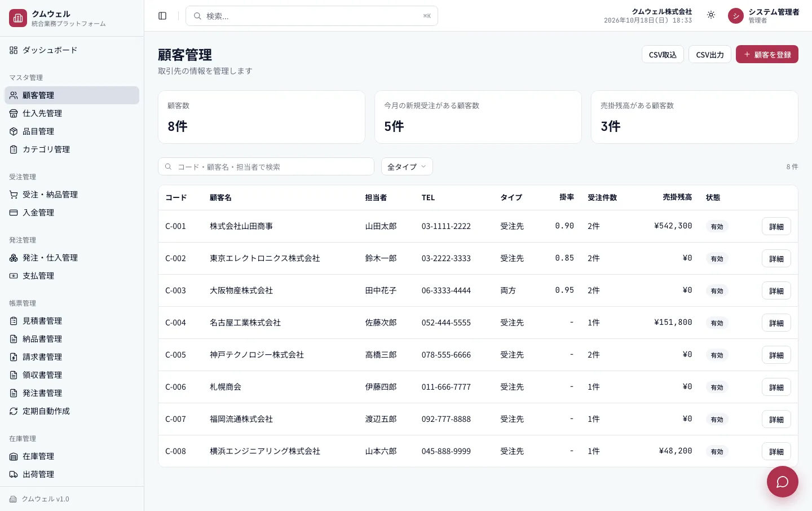Click amount ¥151,800
812x511 pixels.
coord(673,322)
